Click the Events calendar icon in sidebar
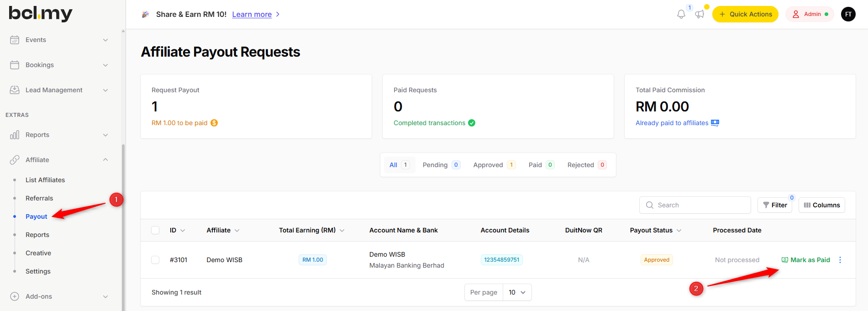868x311 pixels. [x=15, y=40]
